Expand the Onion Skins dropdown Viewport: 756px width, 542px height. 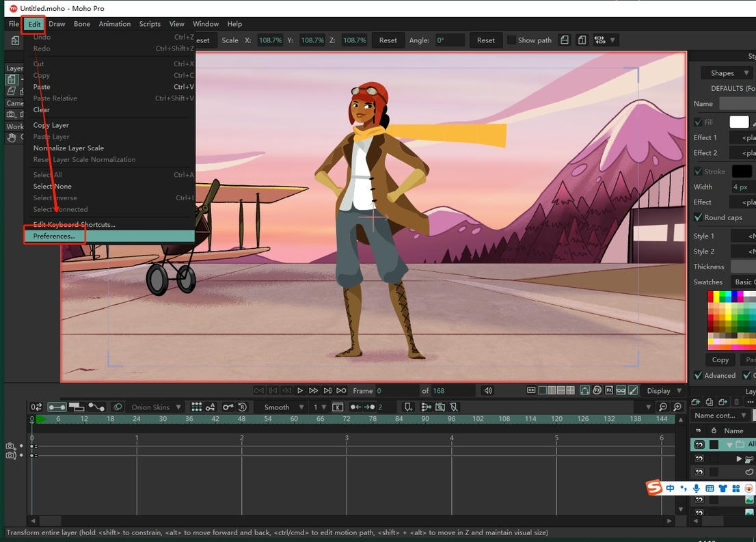click(x=157, y=407)
